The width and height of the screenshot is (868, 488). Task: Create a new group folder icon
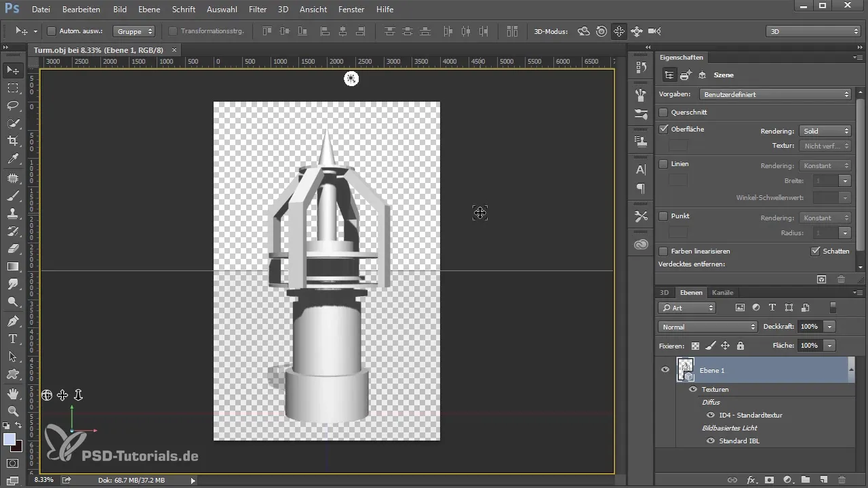pyautogui.click(x=806, y=480)
